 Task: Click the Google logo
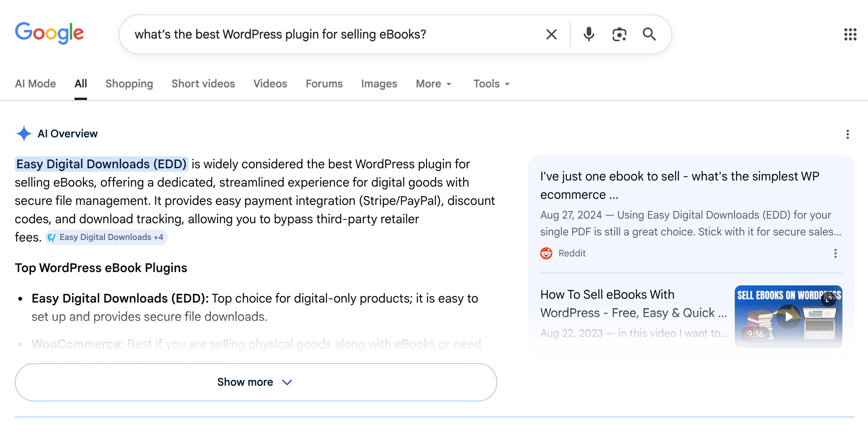(49, 33)
